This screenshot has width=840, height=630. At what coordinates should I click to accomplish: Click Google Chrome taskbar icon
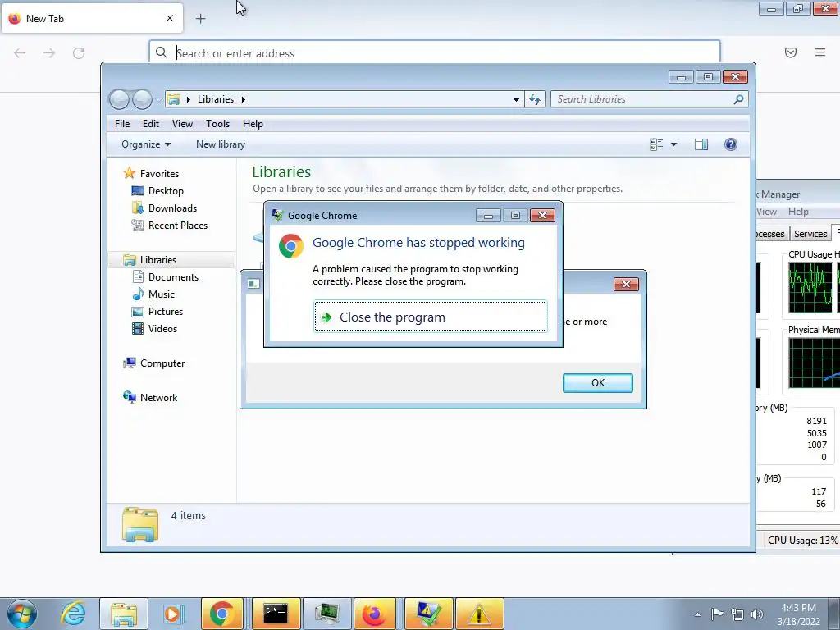pos(222,614)
